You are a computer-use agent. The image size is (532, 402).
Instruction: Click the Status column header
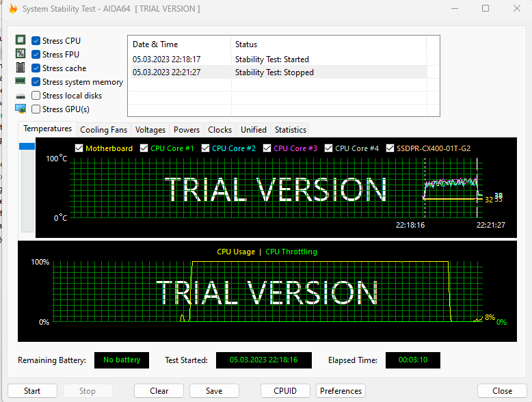click(328, 44)
